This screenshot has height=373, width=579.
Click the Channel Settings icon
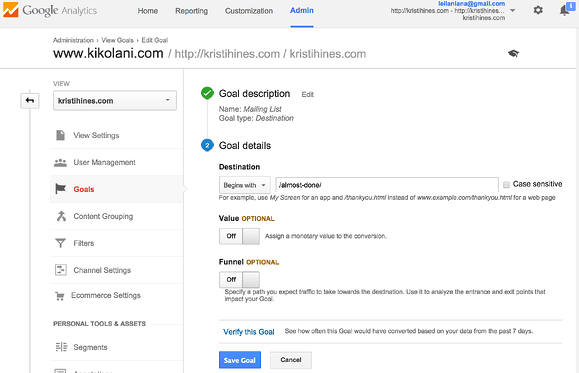tap(61, 270)
